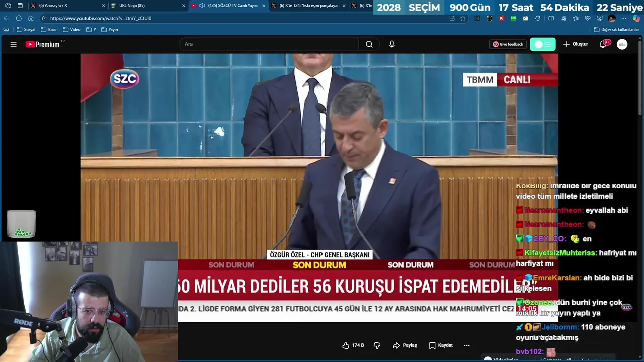The height and width of the screenshot is (362, 644).
Task: Mute tab using speaker icon on SÖZCÜ tab
Action: click(202, 6)
